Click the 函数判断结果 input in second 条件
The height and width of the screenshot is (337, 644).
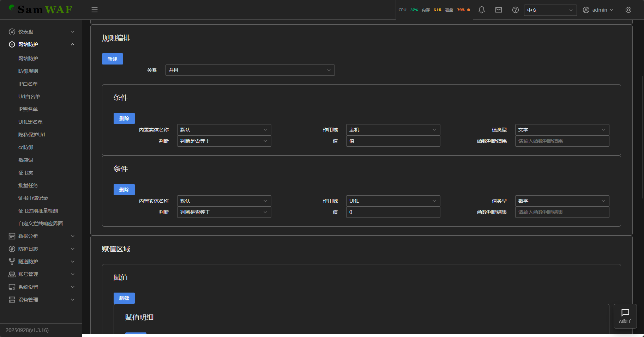[x=562, y=212]
